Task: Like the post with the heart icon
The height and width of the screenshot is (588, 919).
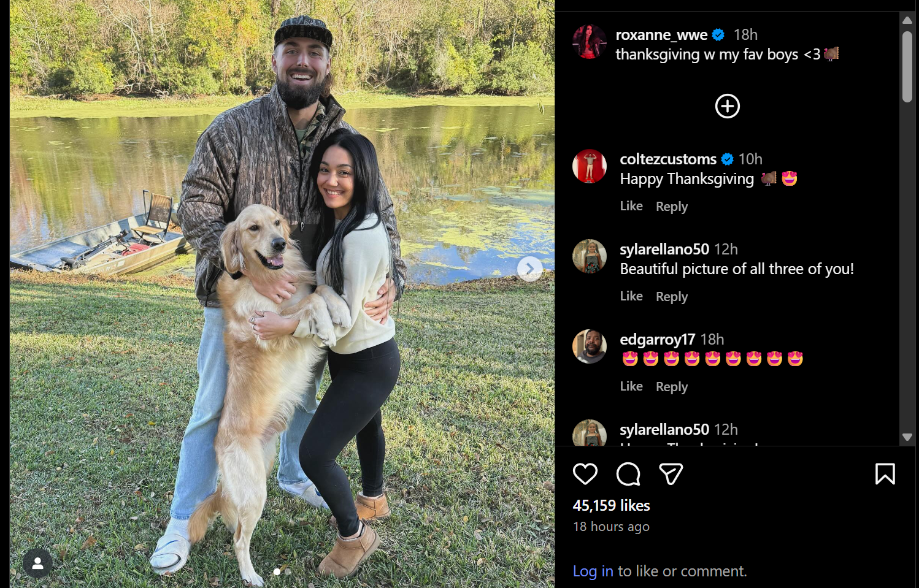Action: [x=585, y=474]
